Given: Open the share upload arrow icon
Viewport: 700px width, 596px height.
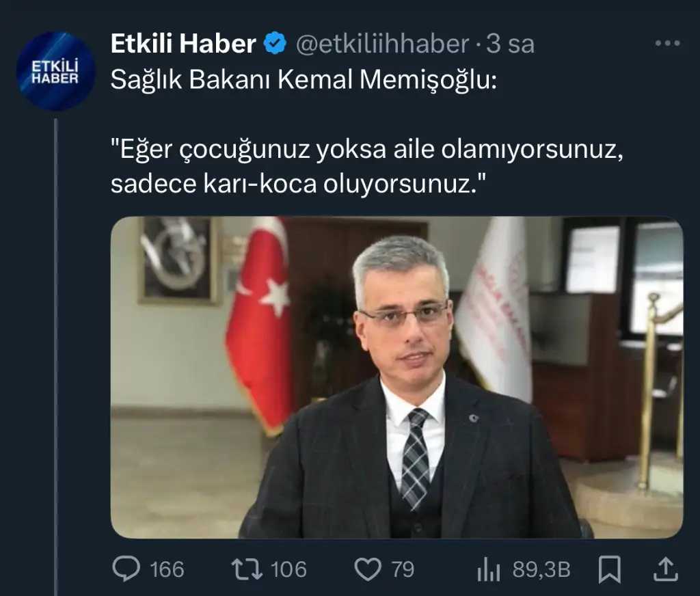Looking at the screenshot, I should [x=666, y=569].
